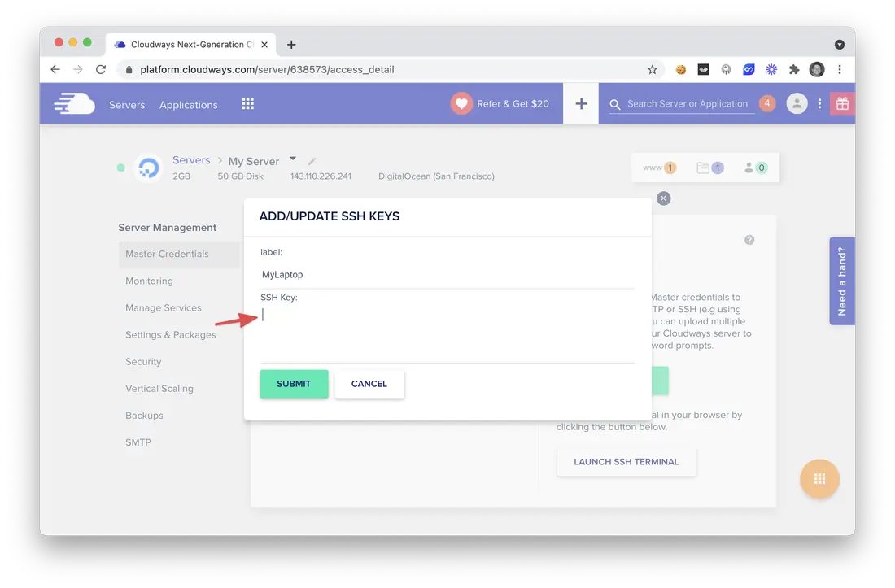Select SMTP in the sidebar
The width and height of the screenshot is (895, 588).
pos(138,442)
